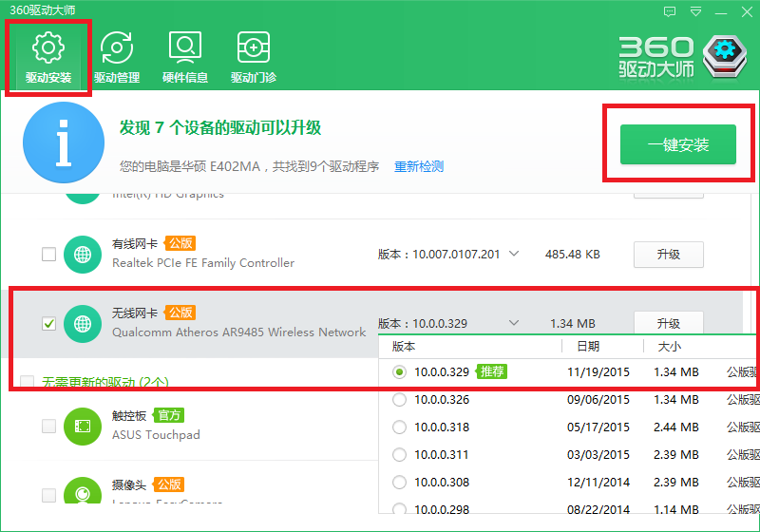
Task: Click 升级 for Qualcomm Atheros AR9485
Action: pos(669,323)
